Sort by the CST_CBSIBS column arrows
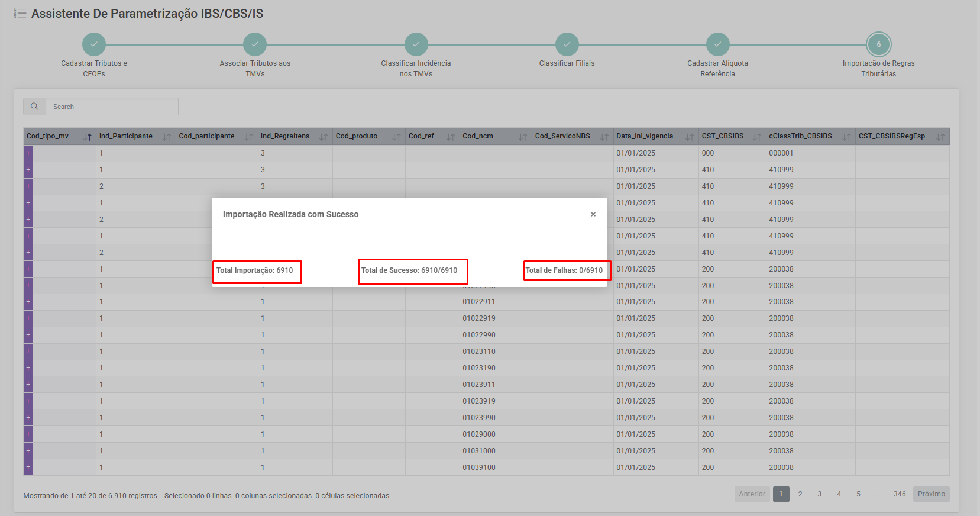The width and height of the screenshot is (980, 516). coord(757,137)
